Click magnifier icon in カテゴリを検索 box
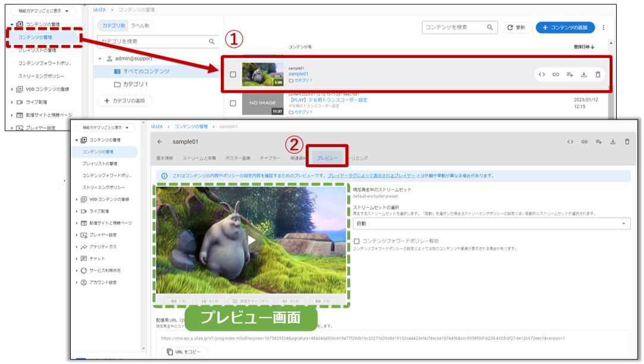Screen dimensions: 644x364 [211, 42]
